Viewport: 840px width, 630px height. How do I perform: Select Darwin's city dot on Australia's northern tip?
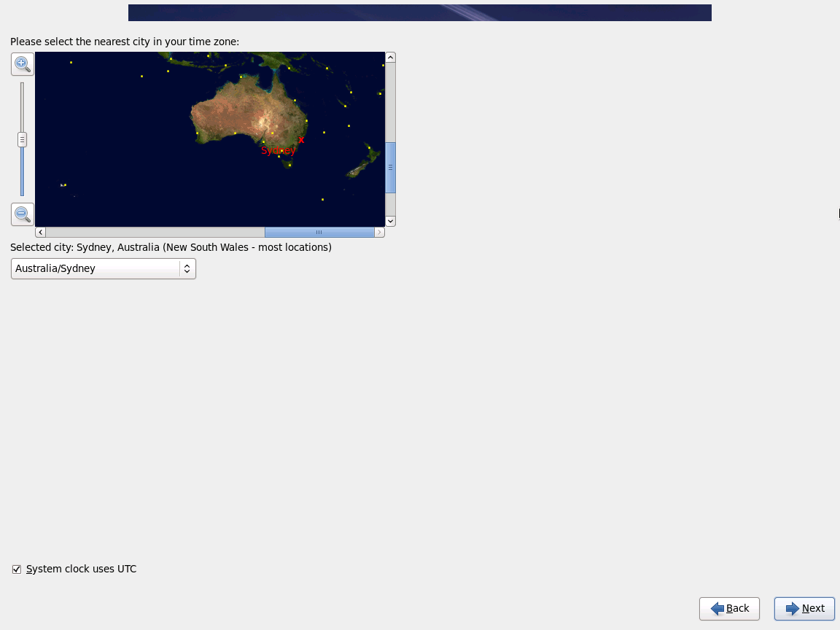pos(241,77)
